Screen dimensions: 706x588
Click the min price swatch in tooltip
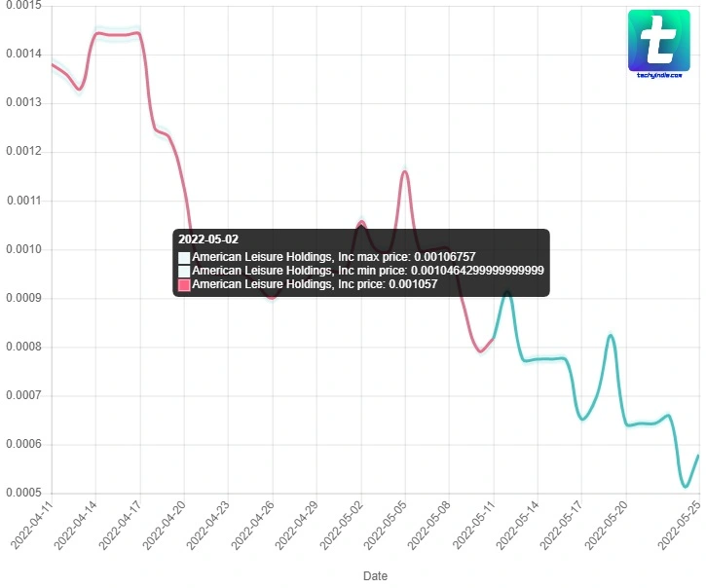point(184,271)
